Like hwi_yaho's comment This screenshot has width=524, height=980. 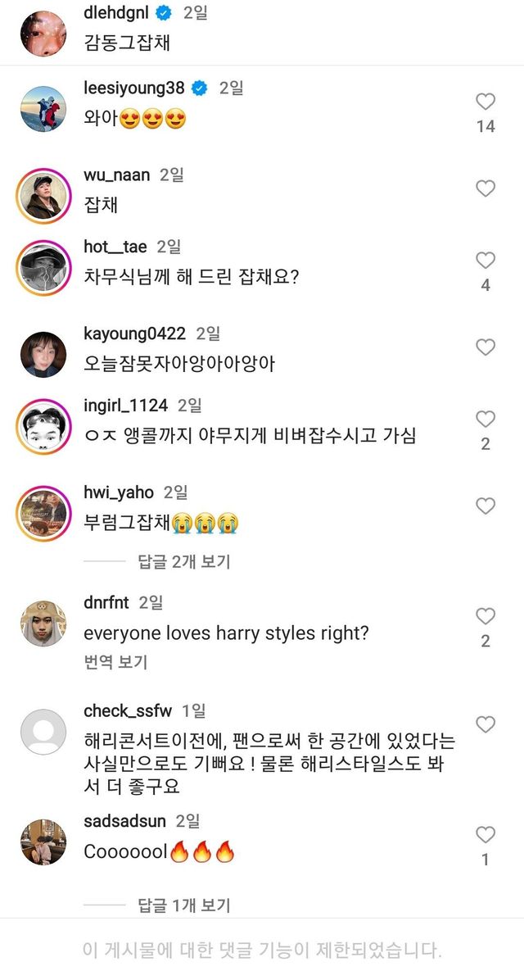click(x=486, y=506)
